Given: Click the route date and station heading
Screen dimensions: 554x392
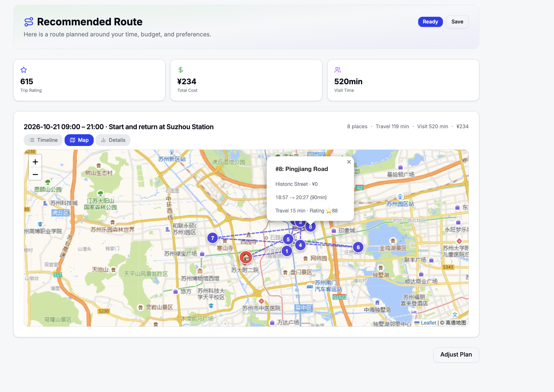Looking at the screenshot, I should pyautogui.click(x=119, y=127).
